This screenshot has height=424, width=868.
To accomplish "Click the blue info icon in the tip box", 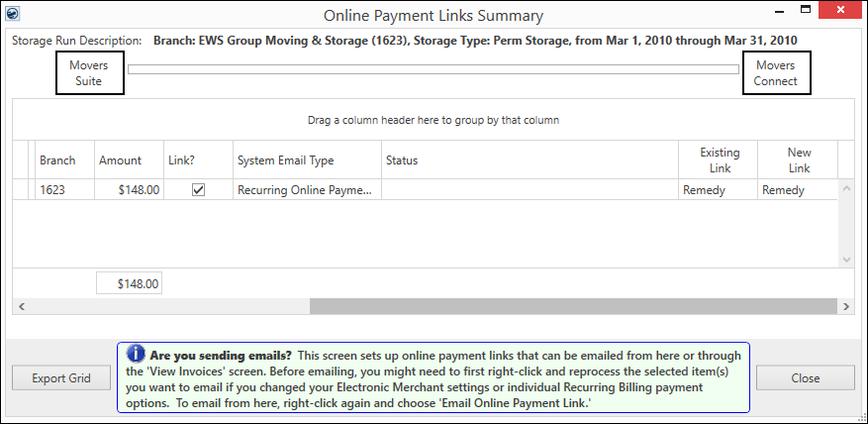I will click(x=134, y=354).
